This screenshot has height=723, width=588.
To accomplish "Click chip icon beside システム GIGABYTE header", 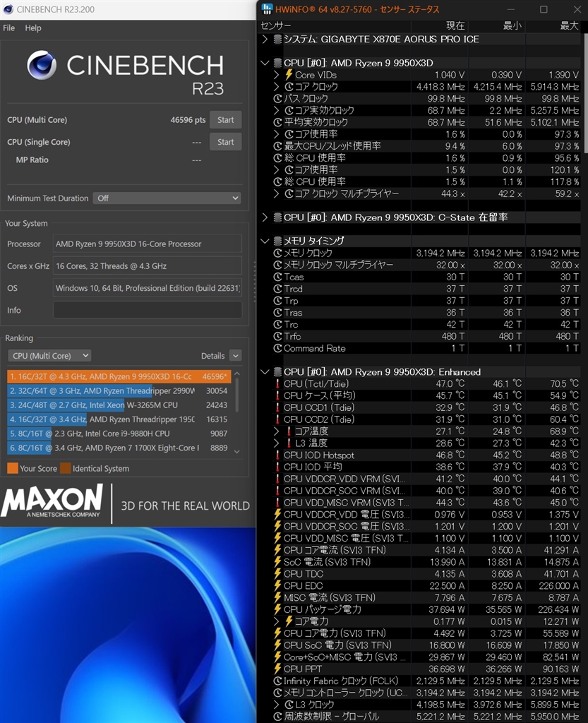I will tap(277, 40).
